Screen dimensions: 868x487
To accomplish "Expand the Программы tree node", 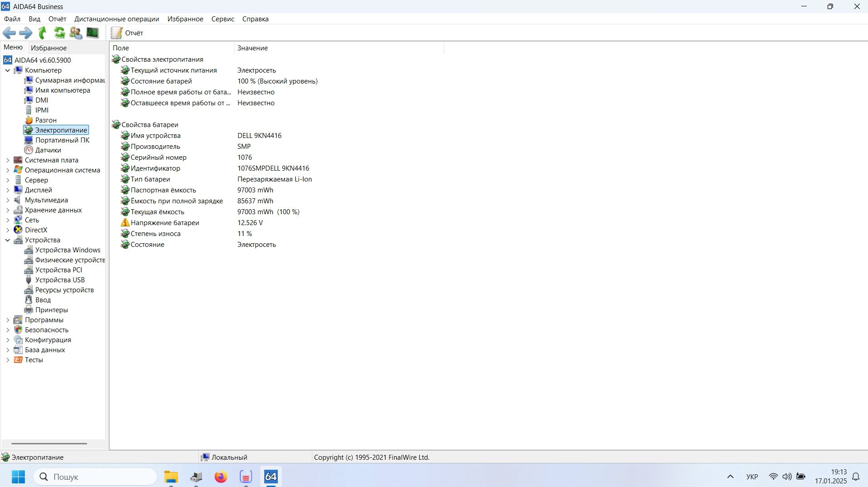I will tap(8, 320).
